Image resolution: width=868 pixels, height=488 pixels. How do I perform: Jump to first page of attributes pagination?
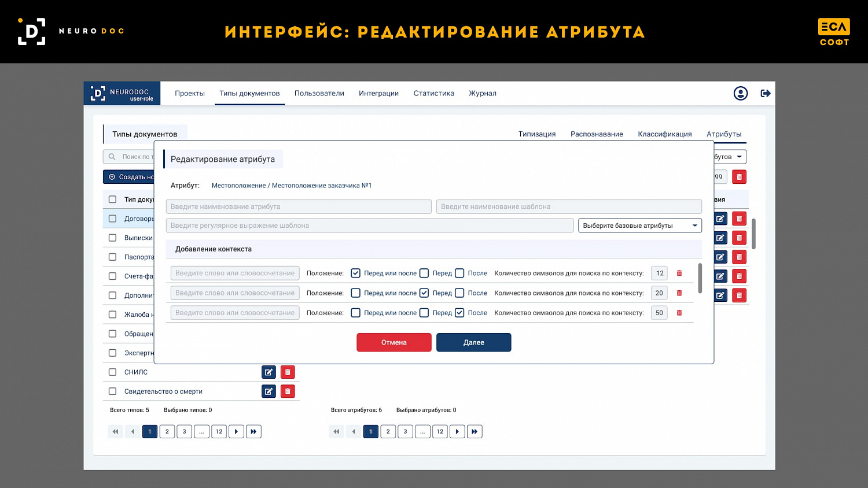336,431
